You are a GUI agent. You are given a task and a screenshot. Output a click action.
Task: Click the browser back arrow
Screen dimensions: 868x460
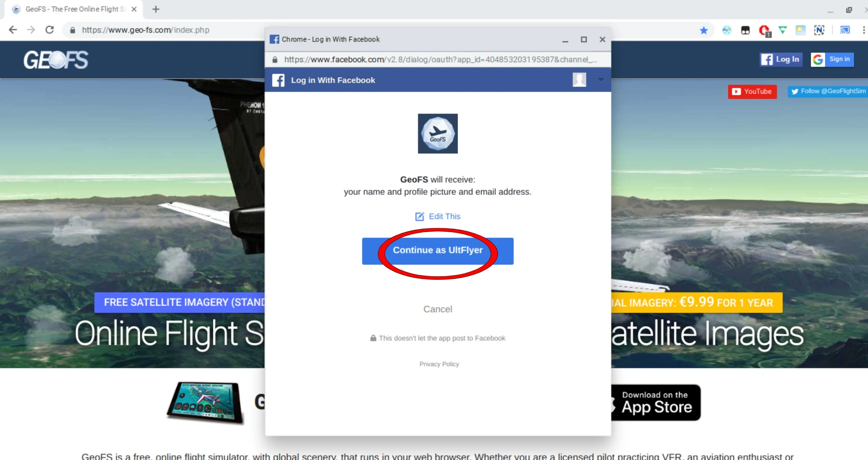coord(13,30)
